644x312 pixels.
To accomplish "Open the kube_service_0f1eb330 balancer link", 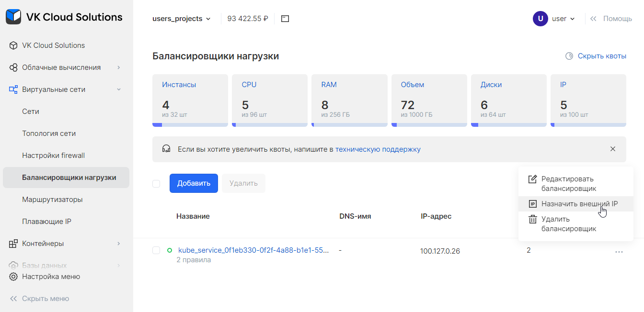I will 253,250.
